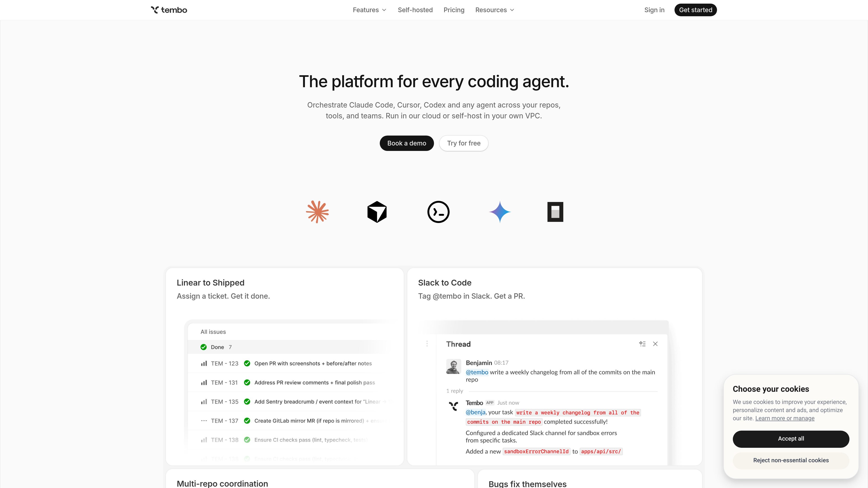Click the "TEM - 131" issue ID
This screenshot has height=488, width=868.
[224, 382]
